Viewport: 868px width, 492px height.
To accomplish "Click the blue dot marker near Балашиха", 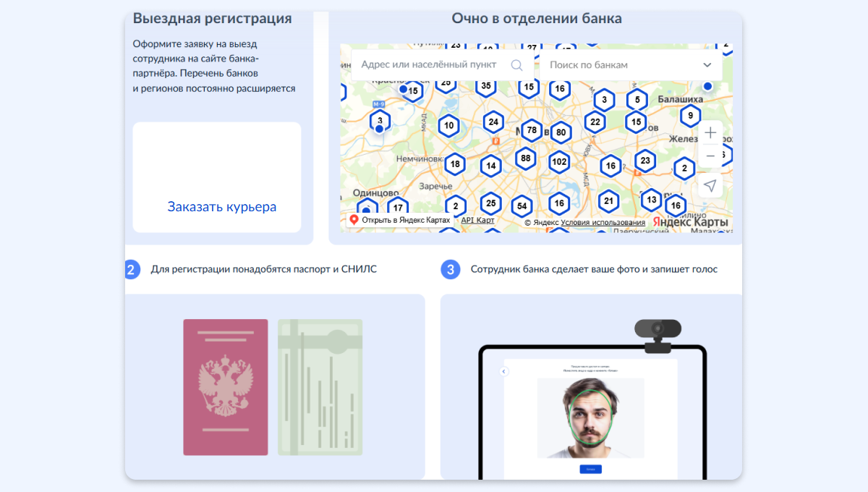I will pyautogui.click(x=707, y=86).
